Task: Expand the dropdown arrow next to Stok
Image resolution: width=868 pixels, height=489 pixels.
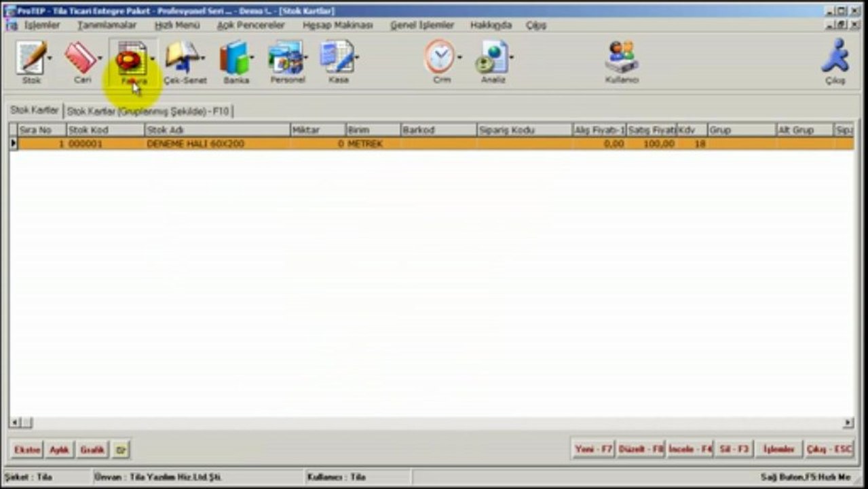Action: pyautogui.click(x=50, y=58)
